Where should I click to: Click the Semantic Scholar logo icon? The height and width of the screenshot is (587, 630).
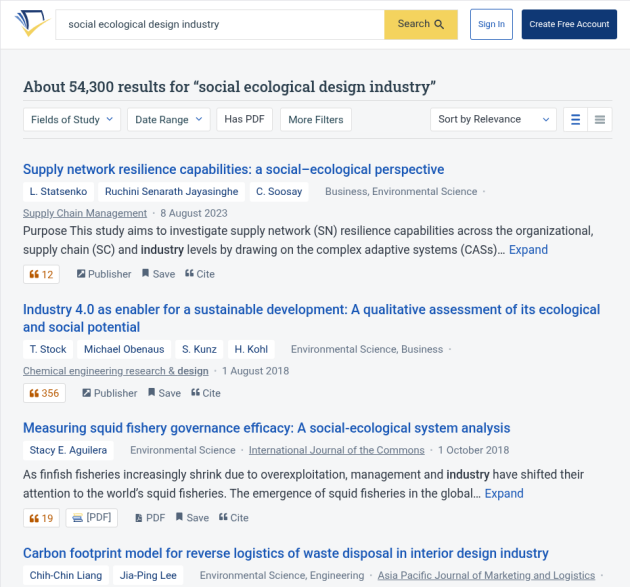pos(32,23)
